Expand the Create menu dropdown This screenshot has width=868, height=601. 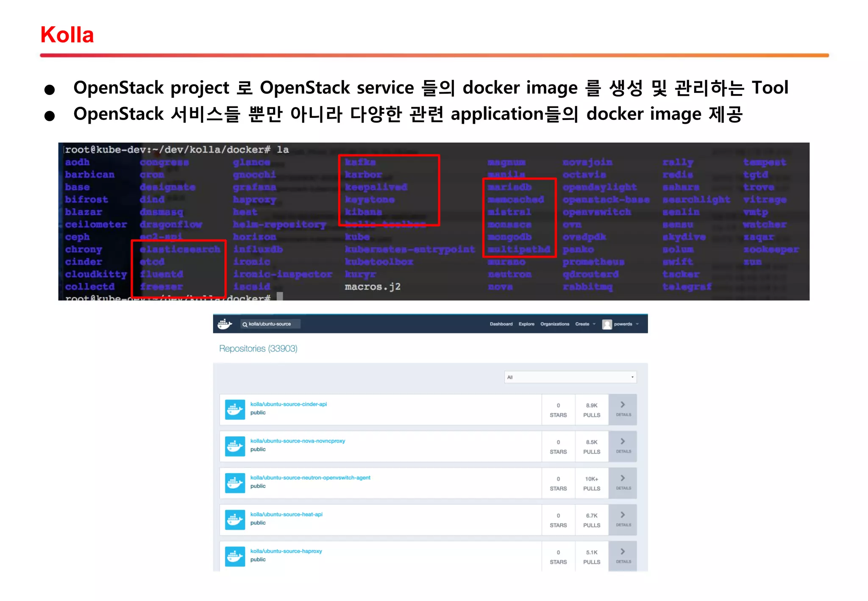tap(585, 324)
